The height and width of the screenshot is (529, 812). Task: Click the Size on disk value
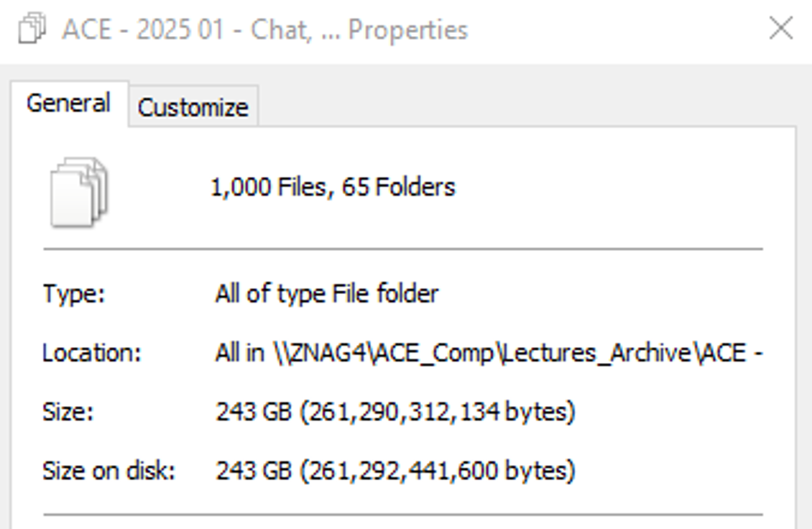click(x=396, y=471)
